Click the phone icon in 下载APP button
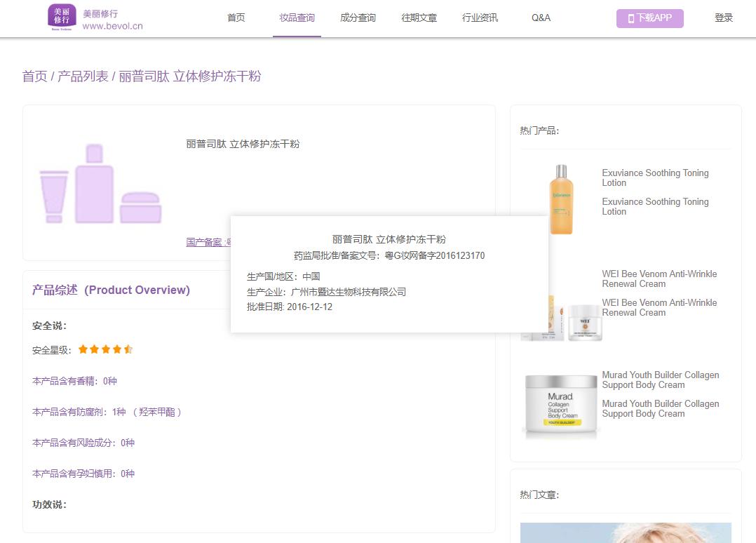This screenshot has width=756, height=543. point(630,19)
